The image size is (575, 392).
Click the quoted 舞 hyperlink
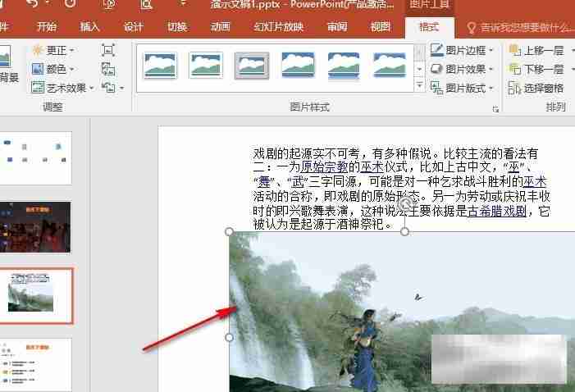tap(264, 181)
